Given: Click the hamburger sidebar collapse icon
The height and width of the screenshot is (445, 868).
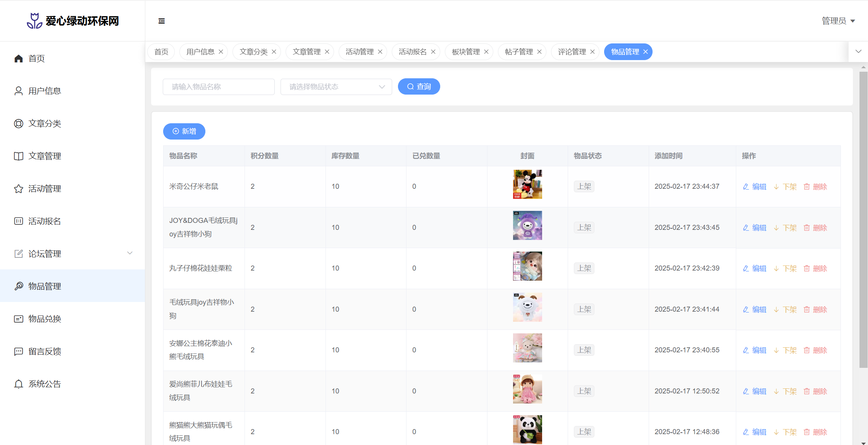Looking at the screenshot, I should click(x=162, y=21).
